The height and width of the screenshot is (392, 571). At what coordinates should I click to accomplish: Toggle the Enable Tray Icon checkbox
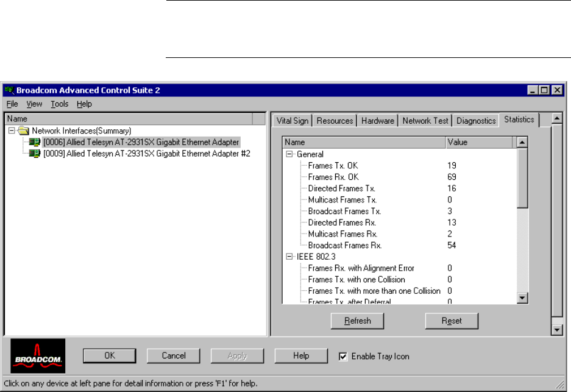(x=343, y=356)
